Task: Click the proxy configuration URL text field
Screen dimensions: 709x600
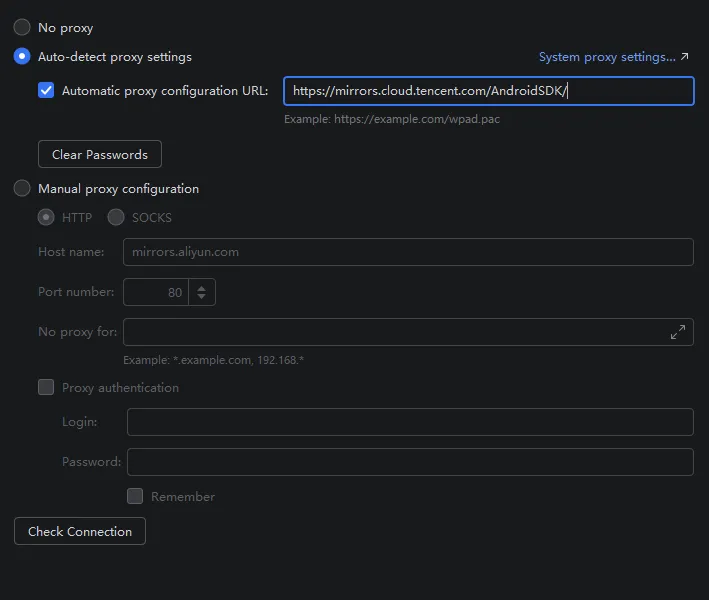Action: (488, 91)
